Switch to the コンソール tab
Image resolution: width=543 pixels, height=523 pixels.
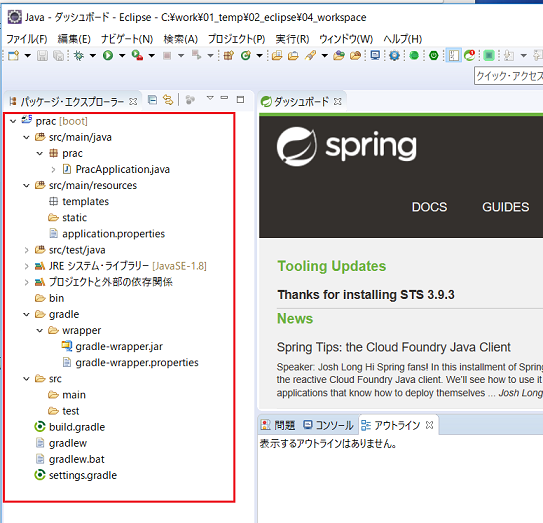(x=328, y=425)
